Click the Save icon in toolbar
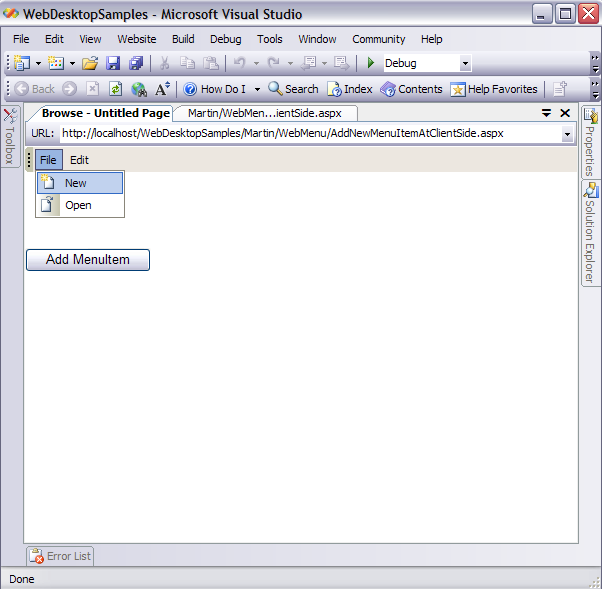 (x=114, y=63)
